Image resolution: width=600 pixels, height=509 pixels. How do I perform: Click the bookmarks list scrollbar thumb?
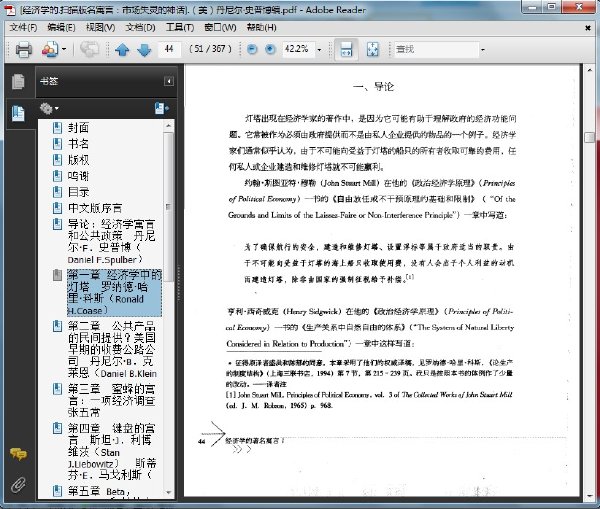[169, 207]
